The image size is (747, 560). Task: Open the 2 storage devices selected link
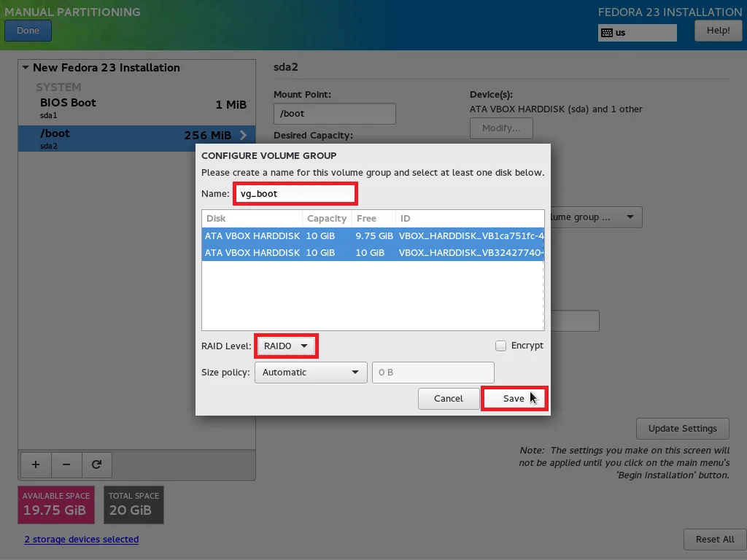click(x=82, y=539)
